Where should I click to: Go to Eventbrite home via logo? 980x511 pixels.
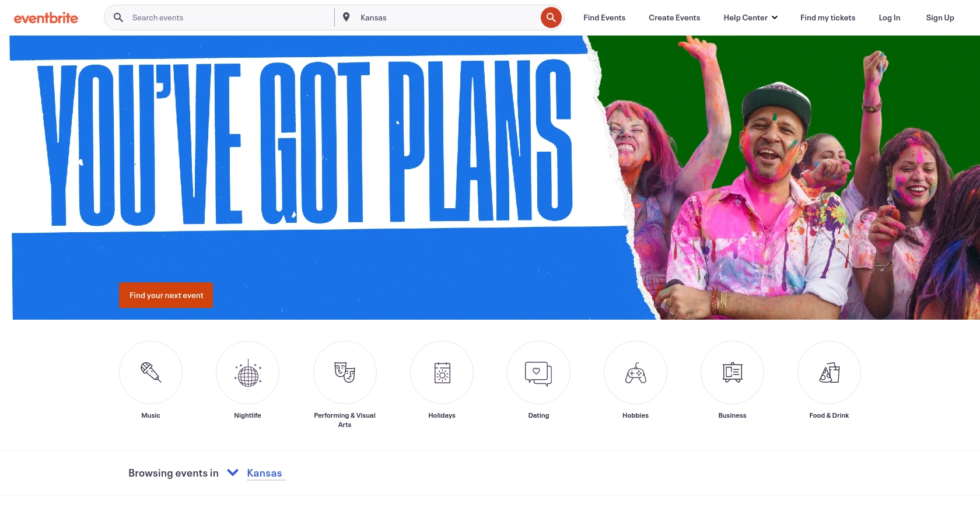[x=46, y=18]
